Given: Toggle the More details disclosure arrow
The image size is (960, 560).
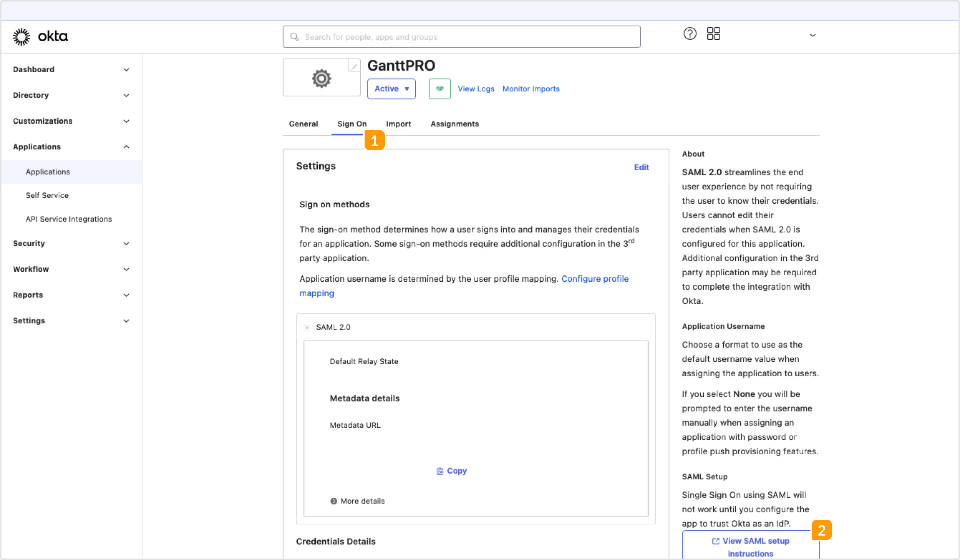Looking at the screenshot, I should tap(334, 501).
